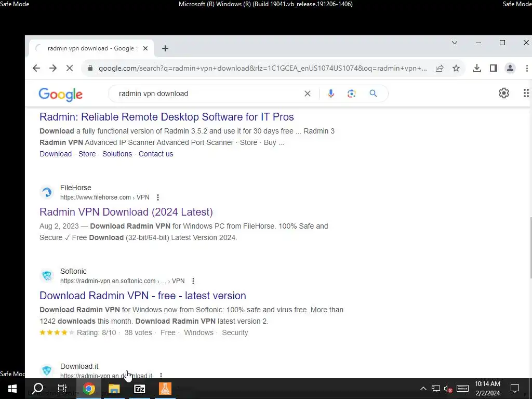Image resolution: width=532 pixels, height=399 pixels.
Task: Open the Windows Start menu
Action: [12, 389]
